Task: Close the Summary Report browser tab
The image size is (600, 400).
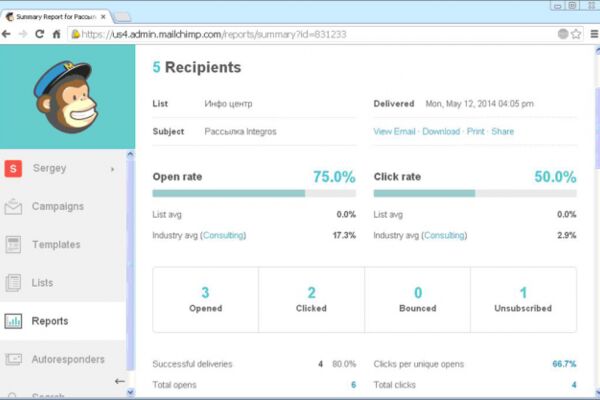Action: point(103,17)
